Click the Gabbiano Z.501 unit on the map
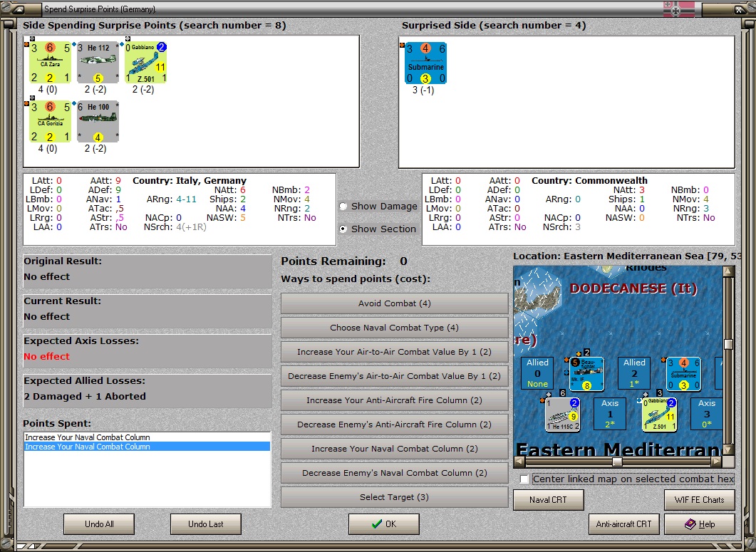 point(660,414)
